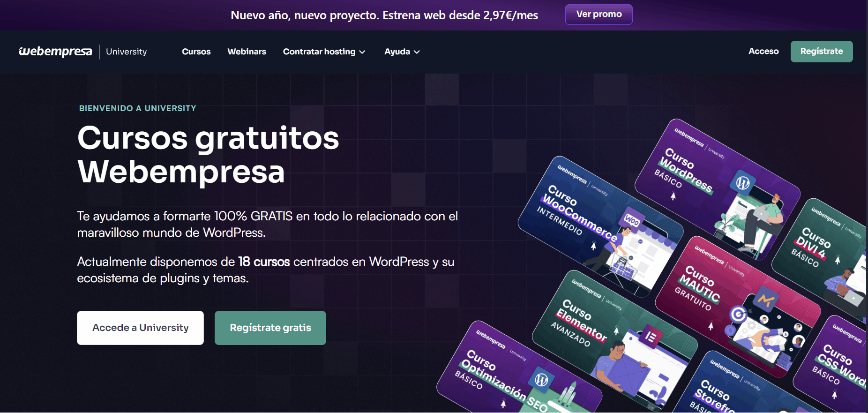This screenshot has width=868, height=413.
Task: Click the Webempresa logo in header
Action: [x=55, y=52]
